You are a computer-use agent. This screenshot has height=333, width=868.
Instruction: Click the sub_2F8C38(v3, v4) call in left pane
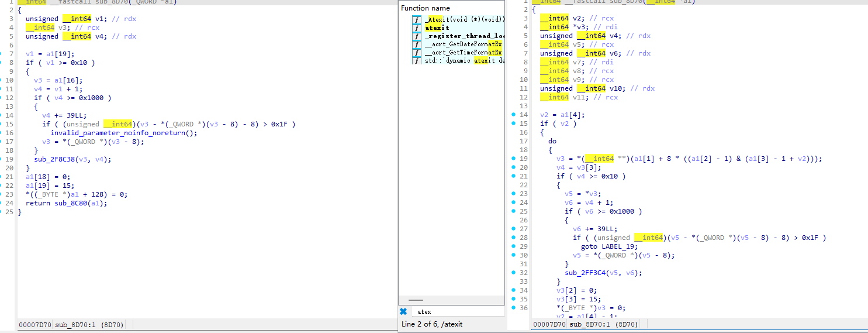click(72, 159)
